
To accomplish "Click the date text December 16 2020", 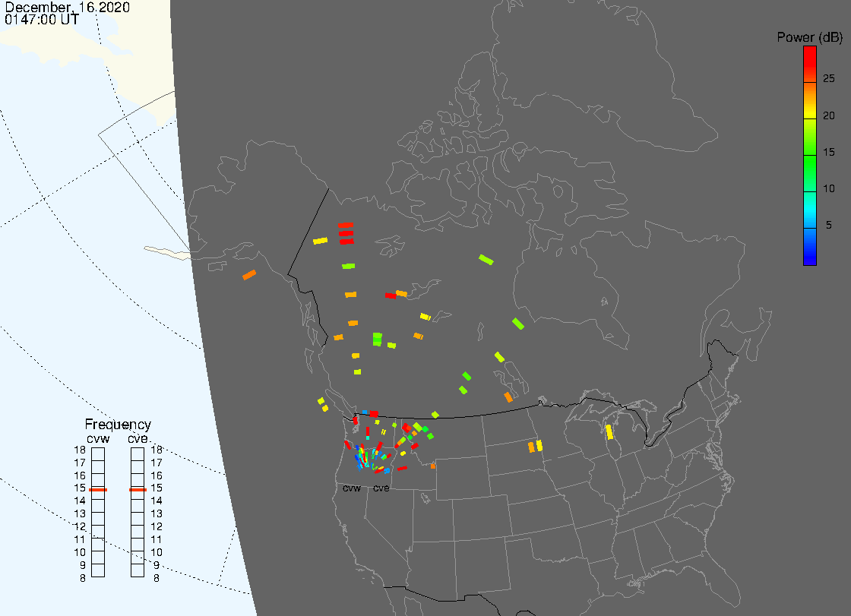I will pos(68,7).
